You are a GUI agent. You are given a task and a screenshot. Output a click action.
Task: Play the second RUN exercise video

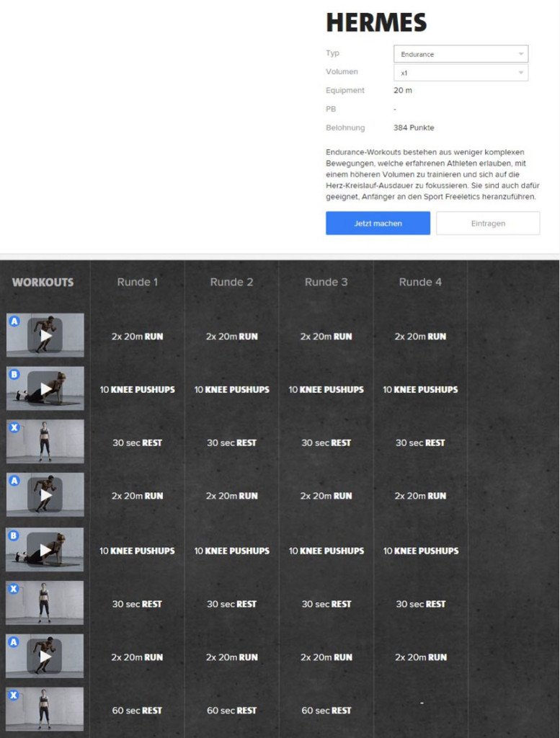point(45,495)
